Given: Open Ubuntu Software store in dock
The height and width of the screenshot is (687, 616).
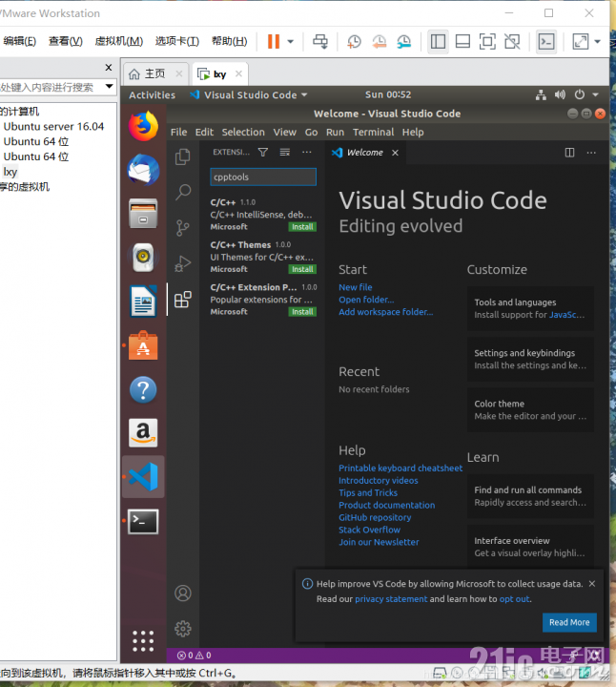Looking at the screenshot, I should pos(143,345).
